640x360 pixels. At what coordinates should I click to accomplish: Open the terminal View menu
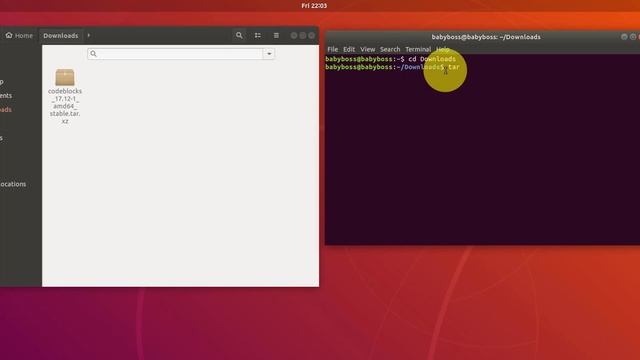click(x=367, y=49)
